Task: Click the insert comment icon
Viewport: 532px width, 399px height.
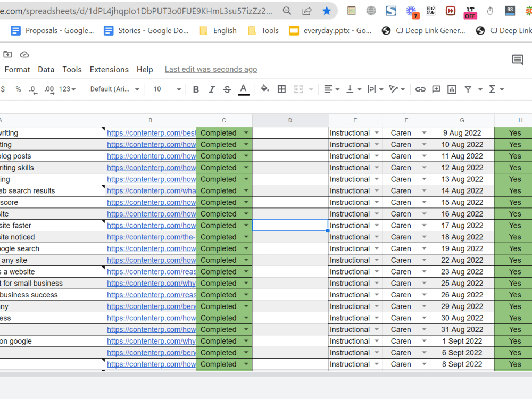Action: 436,89
